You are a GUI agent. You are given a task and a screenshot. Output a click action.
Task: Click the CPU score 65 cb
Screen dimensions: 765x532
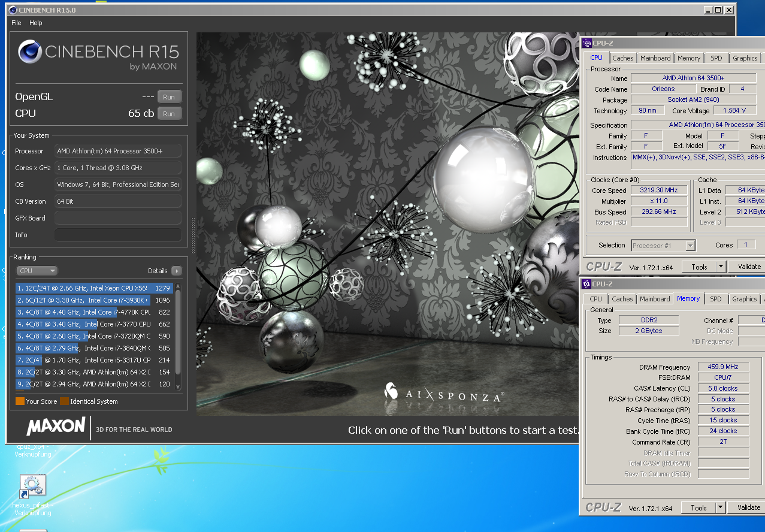[141, 113]
